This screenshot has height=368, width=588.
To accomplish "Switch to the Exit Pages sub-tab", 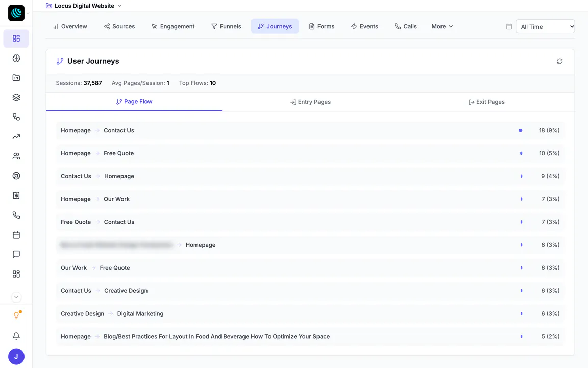I will (x=486, y=102).
